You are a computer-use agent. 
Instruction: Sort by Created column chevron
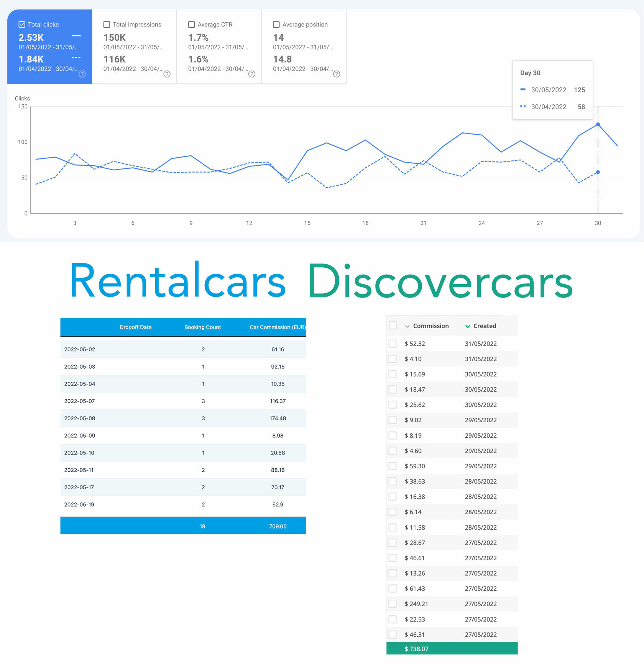[468, 326]
